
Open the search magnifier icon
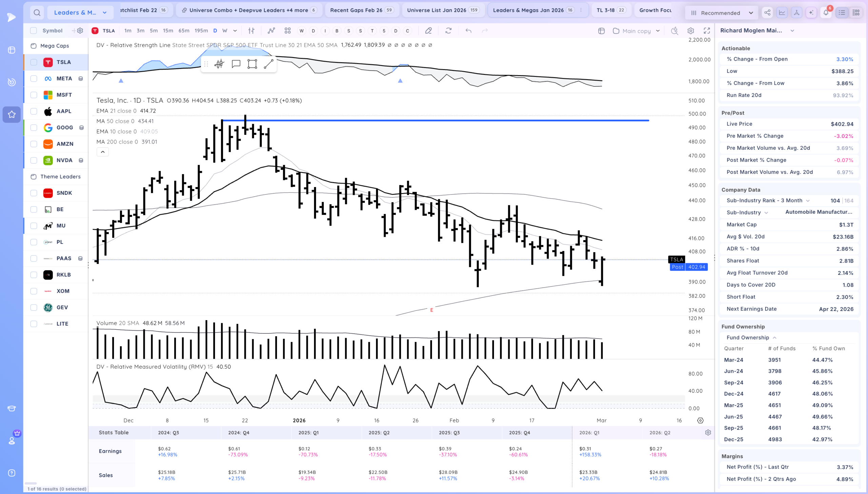coord(37,13)
